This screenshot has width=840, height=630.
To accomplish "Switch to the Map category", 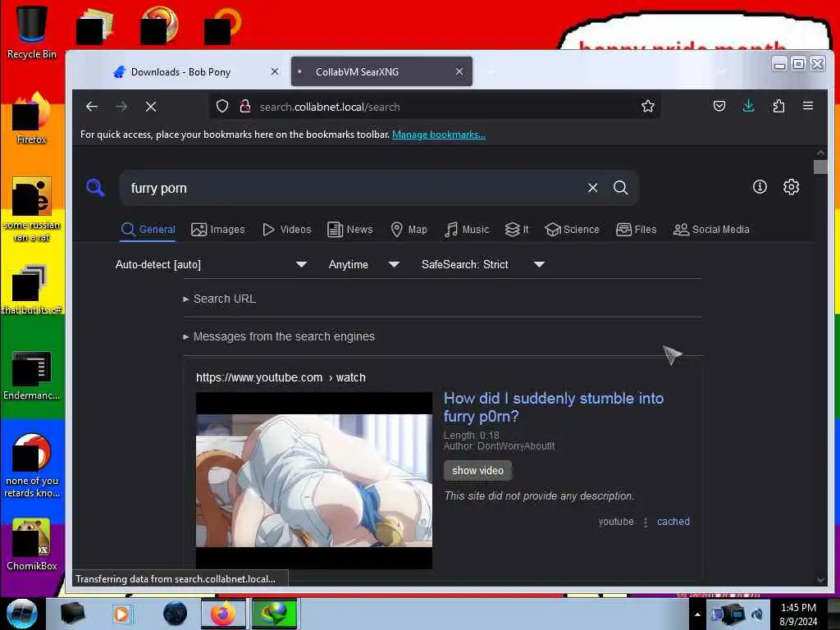I will coord(409,230).
